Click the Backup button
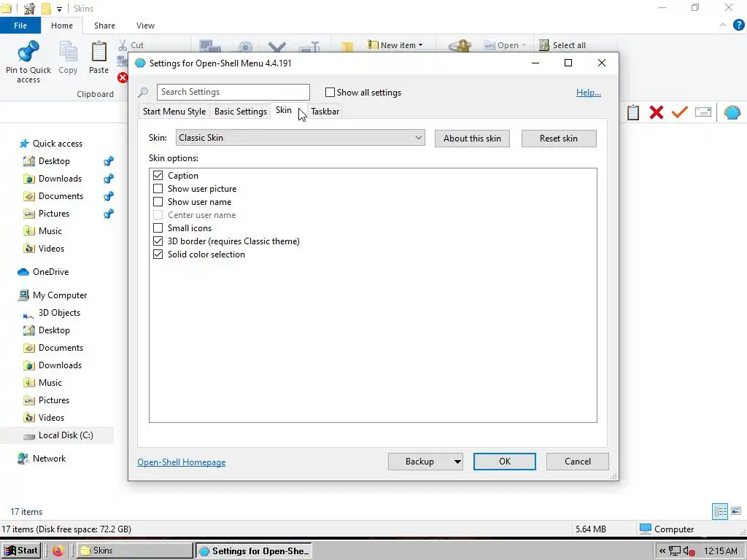 pos(419,462)
